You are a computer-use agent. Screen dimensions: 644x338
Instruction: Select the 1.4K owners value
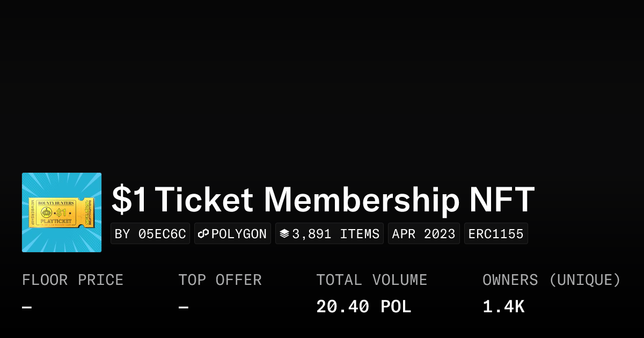503,307
